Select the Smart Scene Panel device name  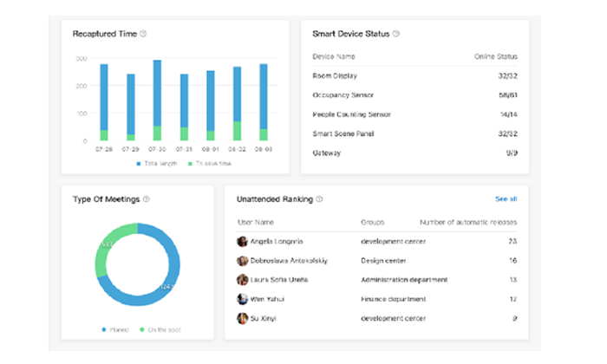point(343,133)
